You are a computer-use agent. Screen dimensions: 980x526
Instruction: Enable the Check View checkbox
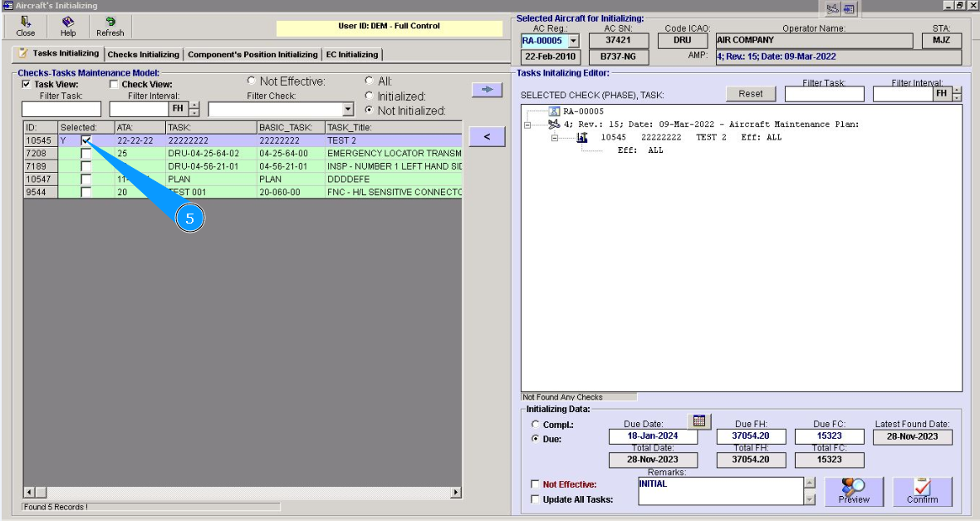(x=115, y=85)
